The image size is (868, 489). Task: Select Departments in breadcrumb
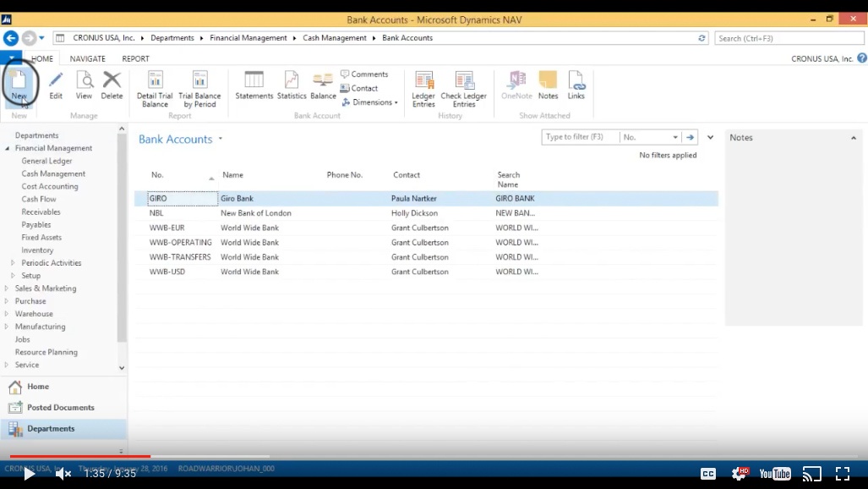(x=172, y=38)
